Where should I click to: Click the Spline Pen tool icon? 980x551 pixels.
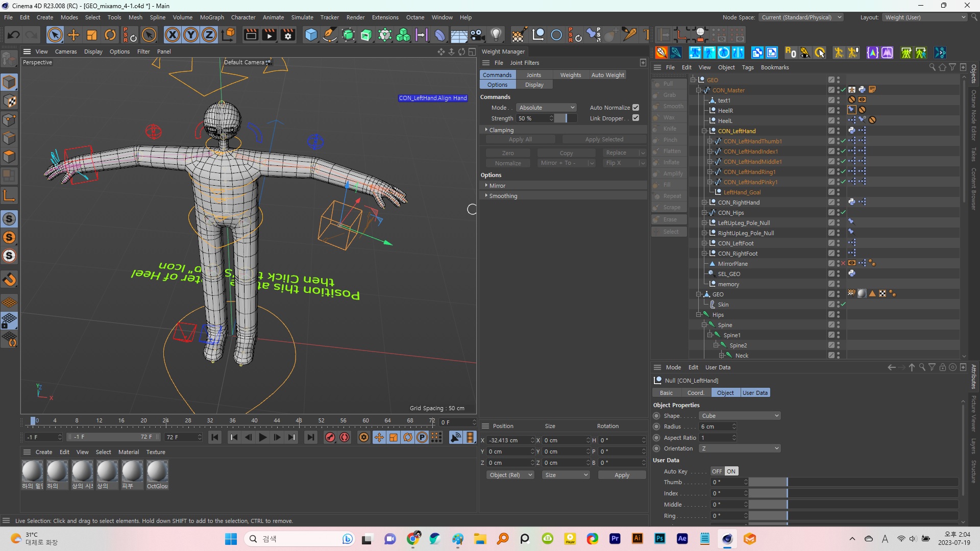(x=330, y=35)
